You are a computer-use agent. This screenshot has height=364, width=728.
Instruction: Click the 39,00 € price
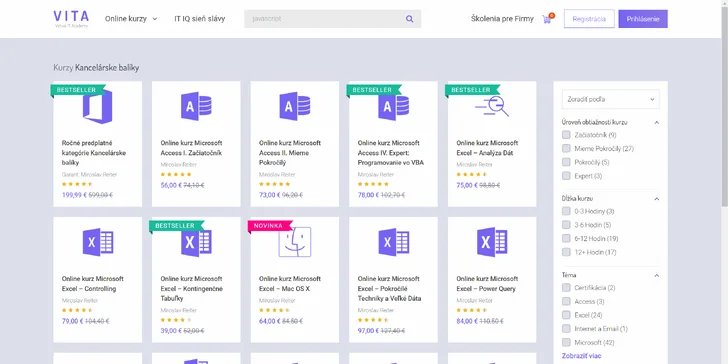click(x=170, y=331)
